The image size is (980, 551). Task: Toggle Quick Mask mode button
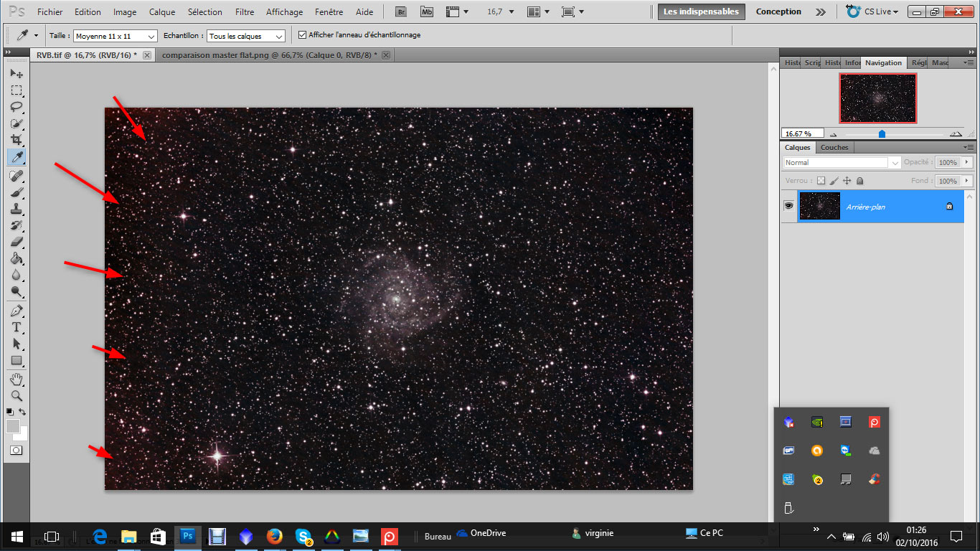(x=16, y=450)
